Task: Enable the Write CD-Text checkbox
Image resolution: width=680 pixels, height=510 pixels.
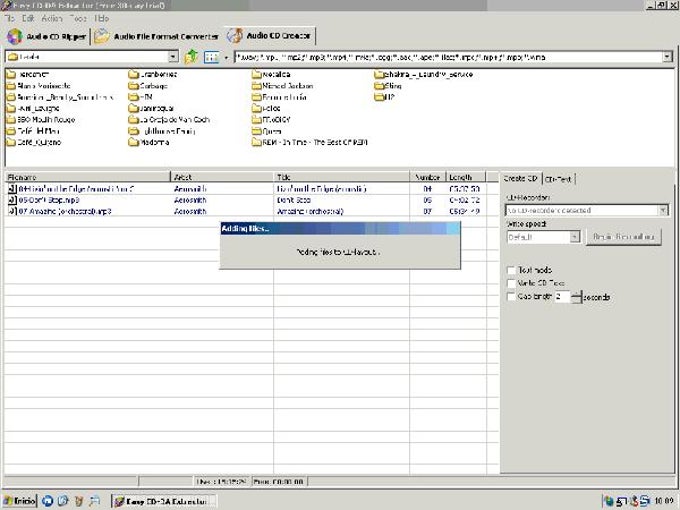Action: (511, 284)
